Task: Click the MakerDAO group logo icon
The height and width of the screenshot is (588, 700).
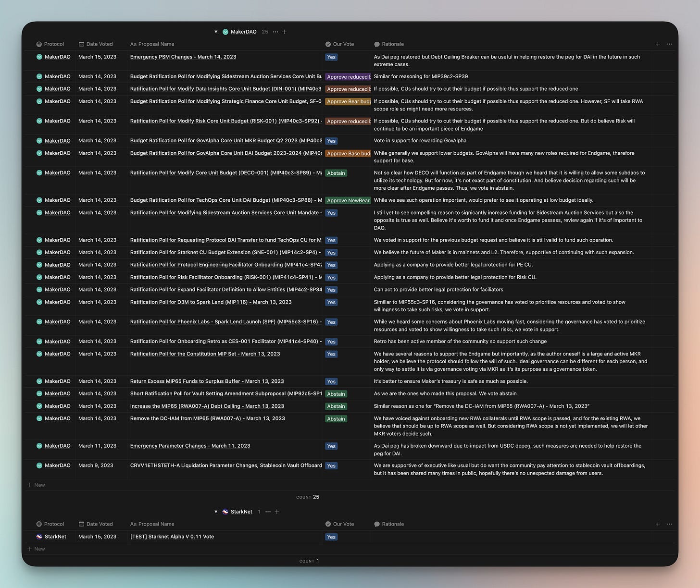Action: (x=225, y=32)
